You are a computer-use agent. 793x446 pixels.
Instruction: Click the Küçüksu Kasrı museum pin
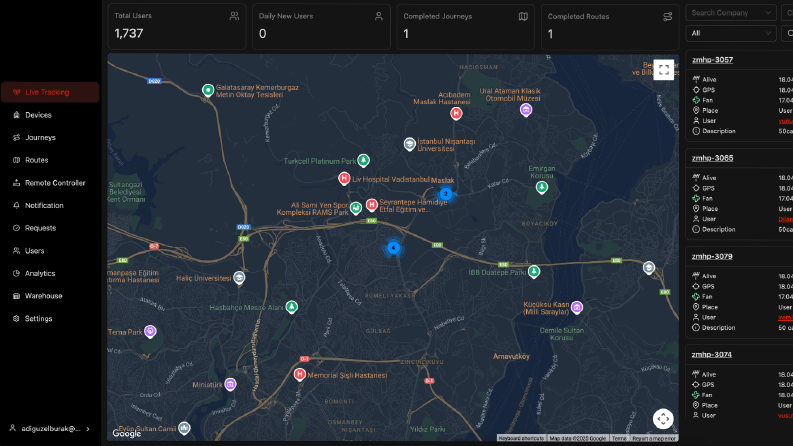tap(577, 307)
